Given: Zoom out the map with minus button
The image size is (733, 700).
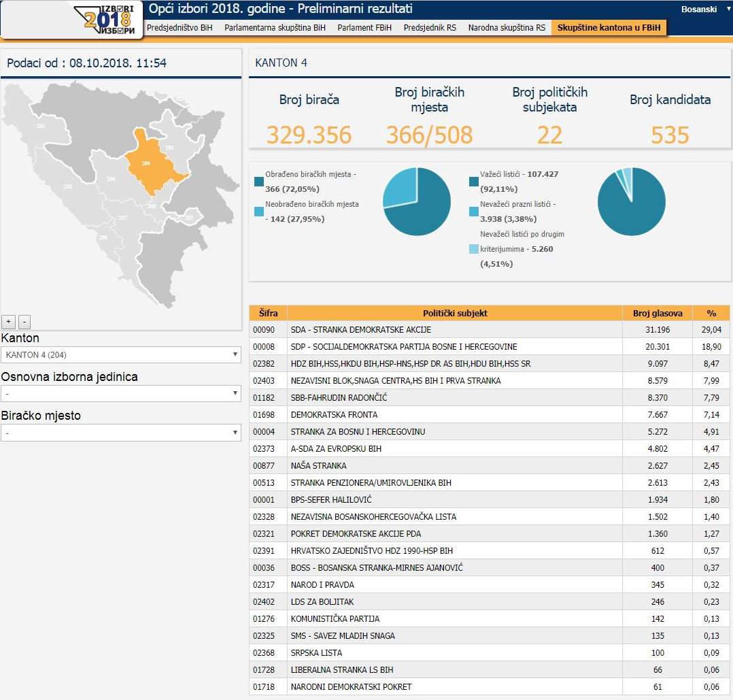Looking at the screenshot, I should click(x=24, y=322).
